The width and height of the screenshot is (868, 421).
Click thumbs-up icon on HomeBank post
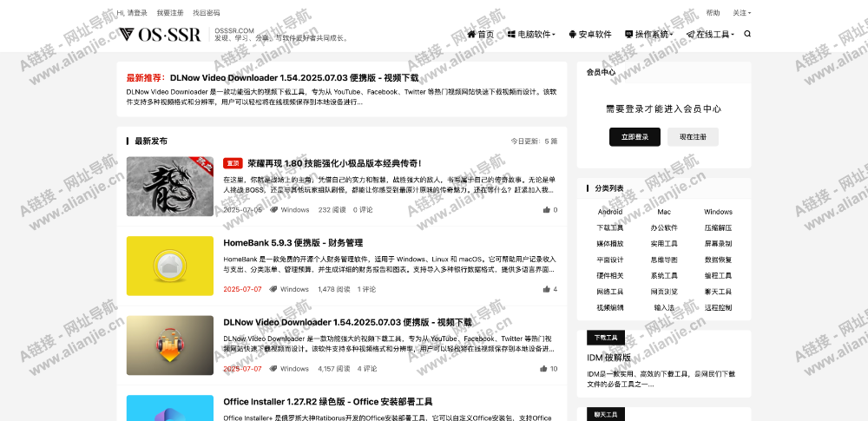[x=546, y=289]
